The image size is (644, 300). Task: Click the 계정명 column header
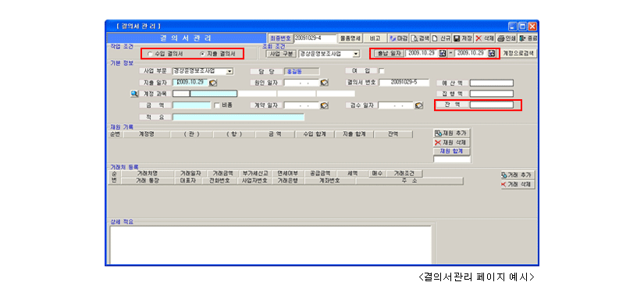point(147,134)
